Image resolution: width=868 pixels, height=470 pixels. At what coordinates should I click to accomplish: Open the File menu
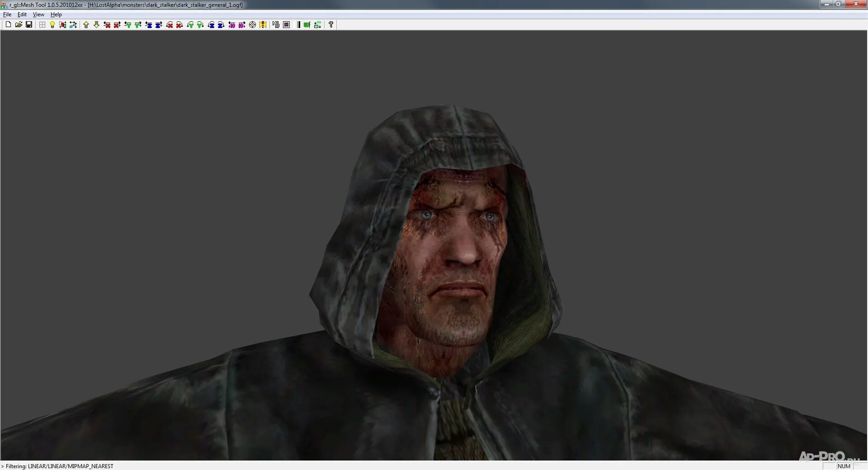[7, 14]
